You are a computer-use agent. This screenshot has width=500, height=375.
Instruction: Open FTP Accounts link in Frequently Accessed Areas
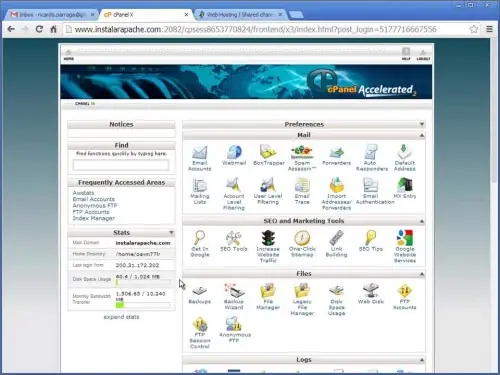coord(91,212)
